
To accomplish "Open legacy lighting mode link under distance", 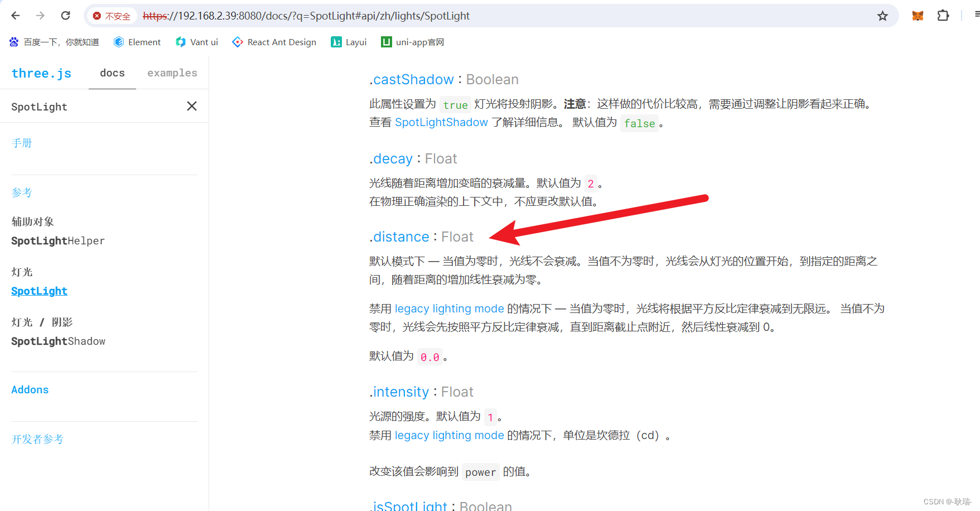I will (x=449, y=308).
